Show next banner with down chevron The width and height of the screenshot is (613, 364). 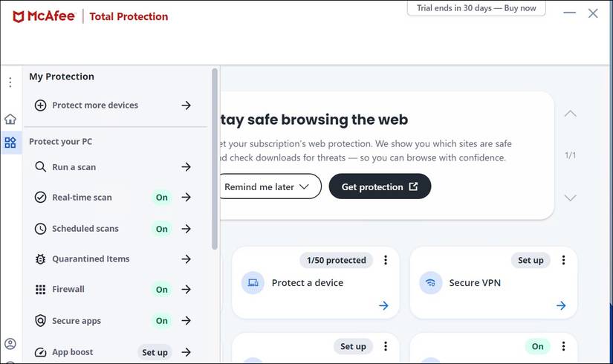(570, 198)
